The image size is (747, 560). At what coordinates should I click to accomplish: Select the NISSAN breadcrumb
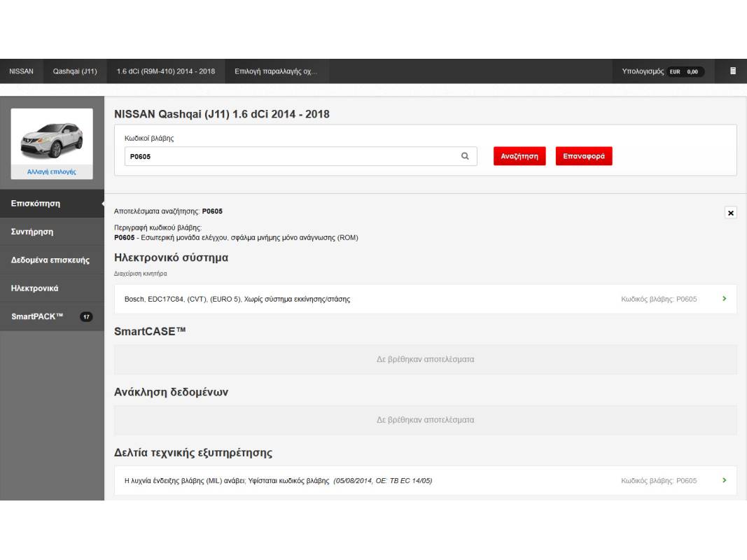[22, 71]
